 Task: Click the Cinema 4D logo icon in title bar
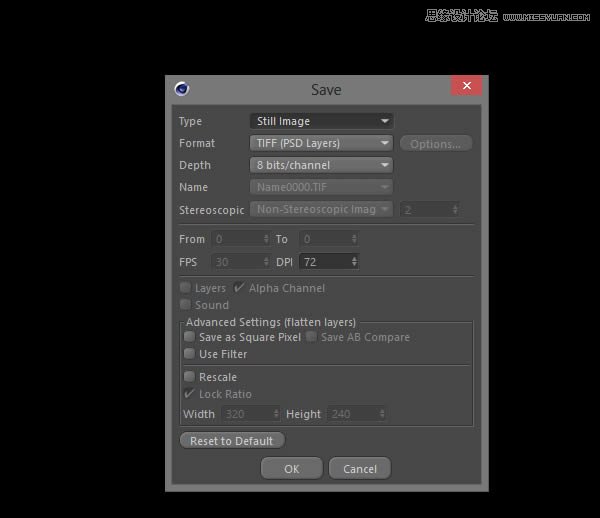(x=182, y=89)
